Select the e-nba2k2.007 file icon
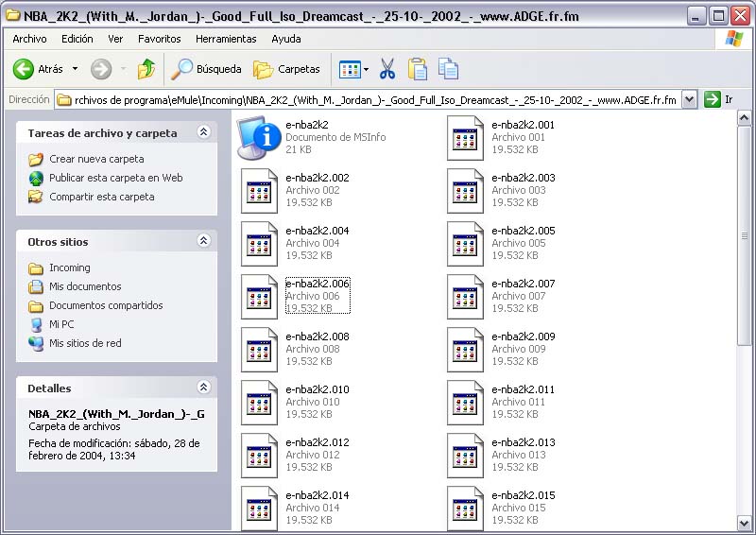This screenshot has width=756, height=535. pyautogui.click(x=465, y=297)
